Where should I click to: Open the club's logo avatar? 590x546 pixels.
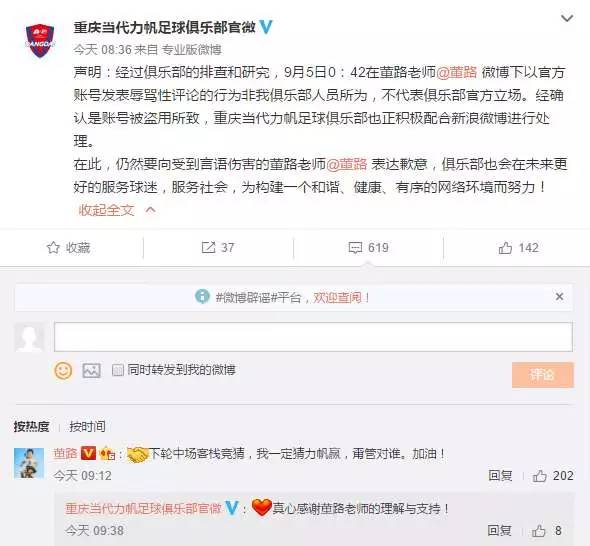[x=40, y=40]
